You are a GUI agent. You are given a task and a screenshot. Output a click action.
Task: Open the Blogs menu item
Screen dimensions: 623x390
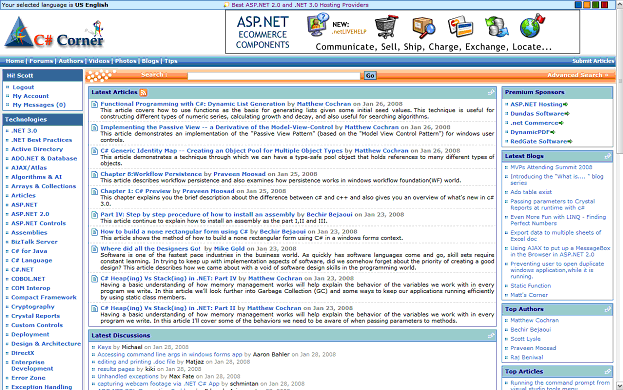[x=150, y=61]
